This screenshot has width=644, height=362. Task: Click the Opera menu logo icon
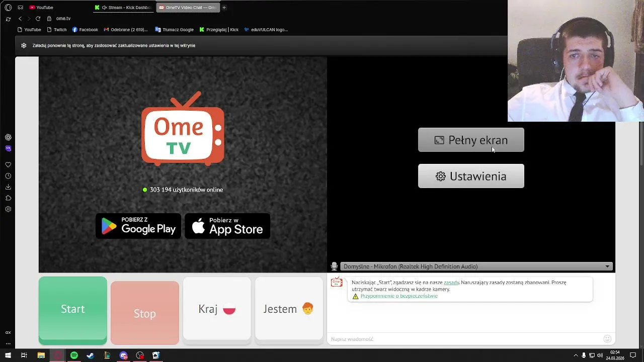[x=8, y=8]
